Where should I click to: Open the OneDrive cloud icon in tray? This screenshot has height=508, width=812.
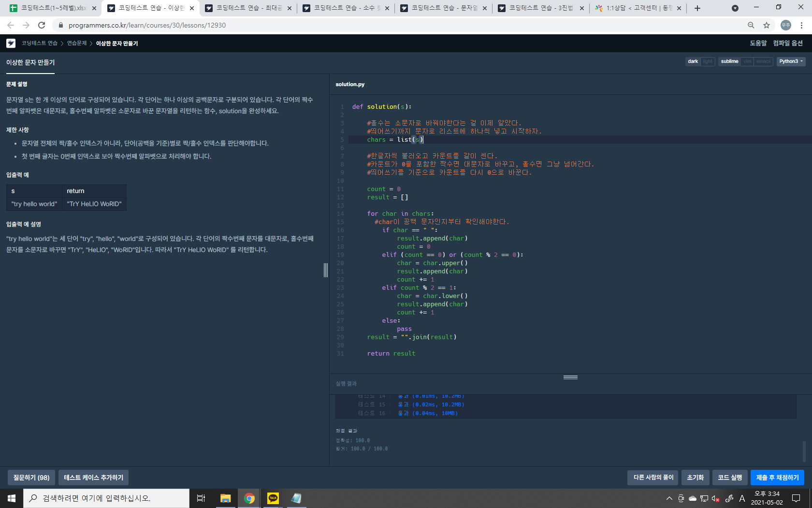pyautogui.click(x=693, y=498)
